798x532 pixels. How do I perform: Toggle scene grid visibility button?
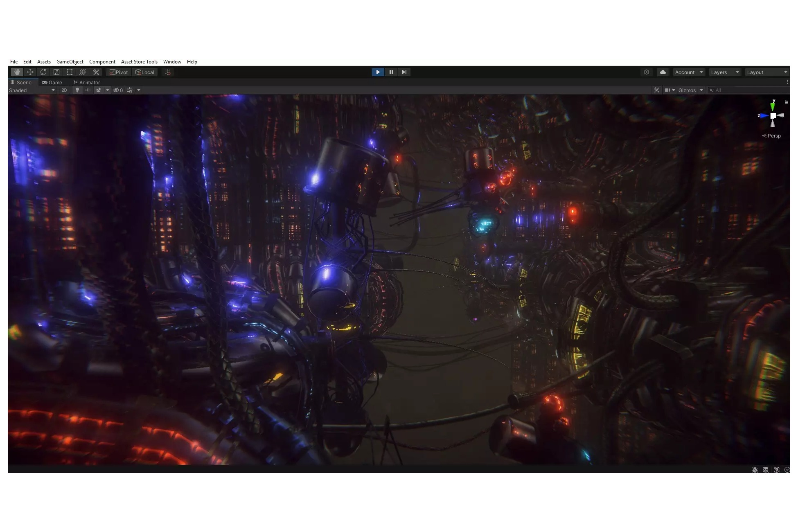tap(130, 90)
